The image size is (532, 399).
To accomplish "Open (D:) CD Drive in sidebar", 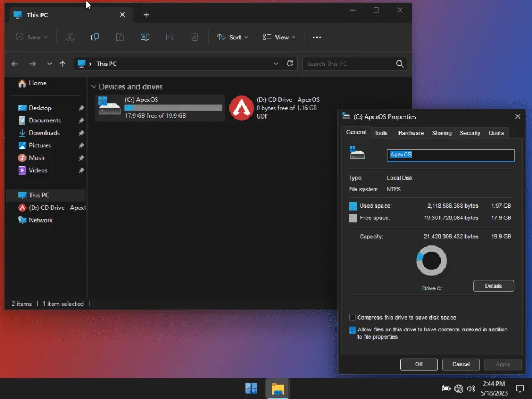I will [x=52, y=208].
